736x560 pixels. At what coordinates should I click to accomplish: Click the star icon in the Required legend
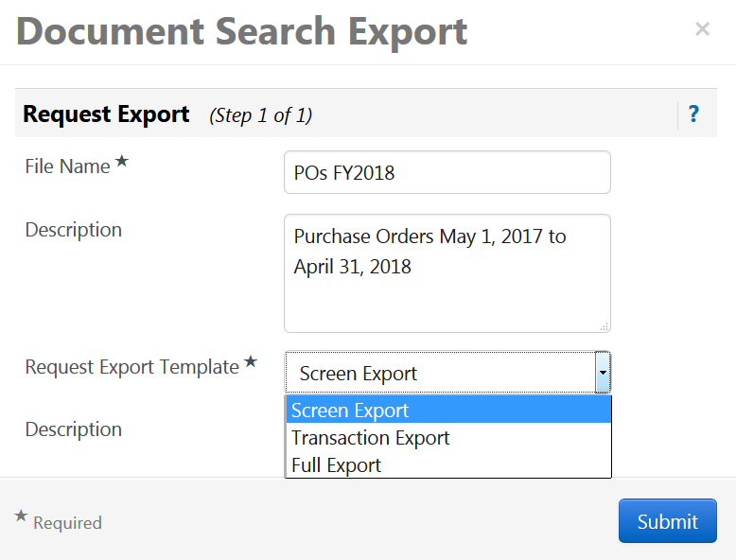(21, 516)
